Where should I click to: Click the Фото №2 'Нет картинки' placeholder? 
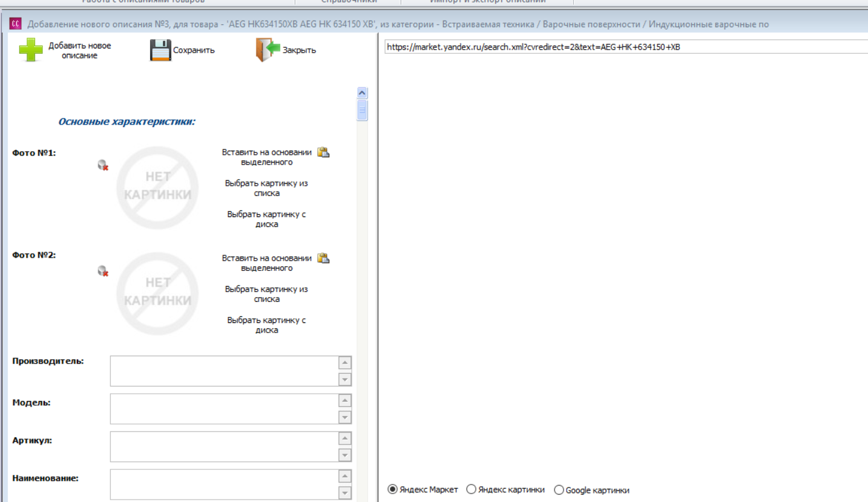click(157, 294)
